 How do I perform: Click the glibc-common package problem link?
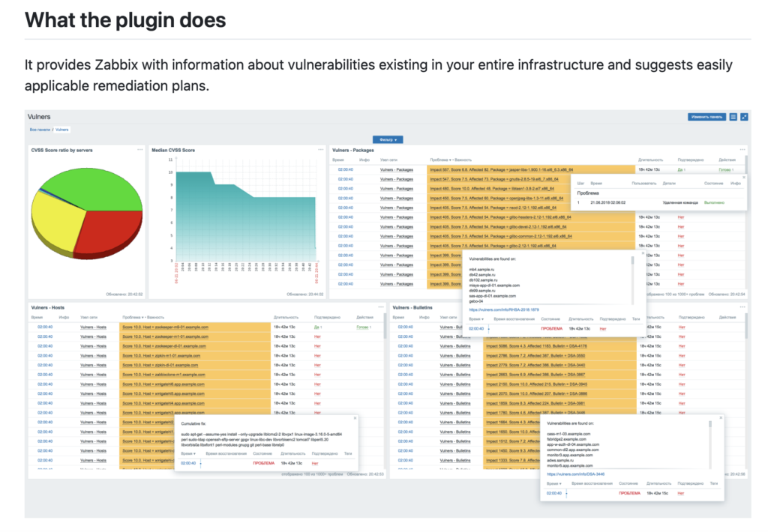click(x=501, y=236)
